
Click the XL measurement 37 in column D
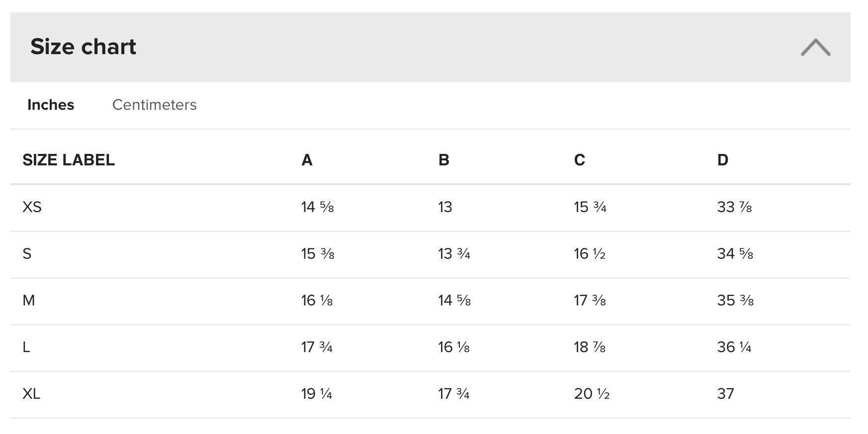pos(725,394)
